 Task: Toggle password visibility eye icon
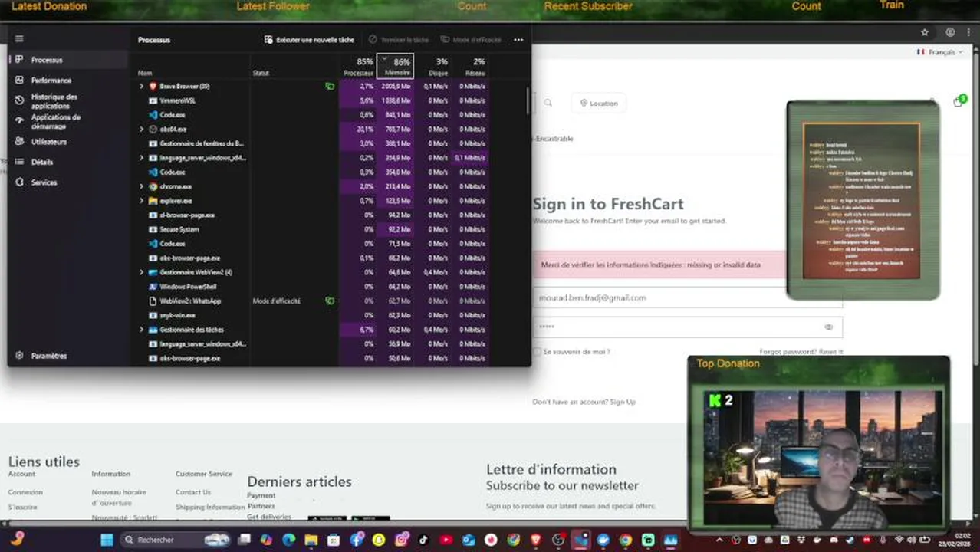[828, 327]
